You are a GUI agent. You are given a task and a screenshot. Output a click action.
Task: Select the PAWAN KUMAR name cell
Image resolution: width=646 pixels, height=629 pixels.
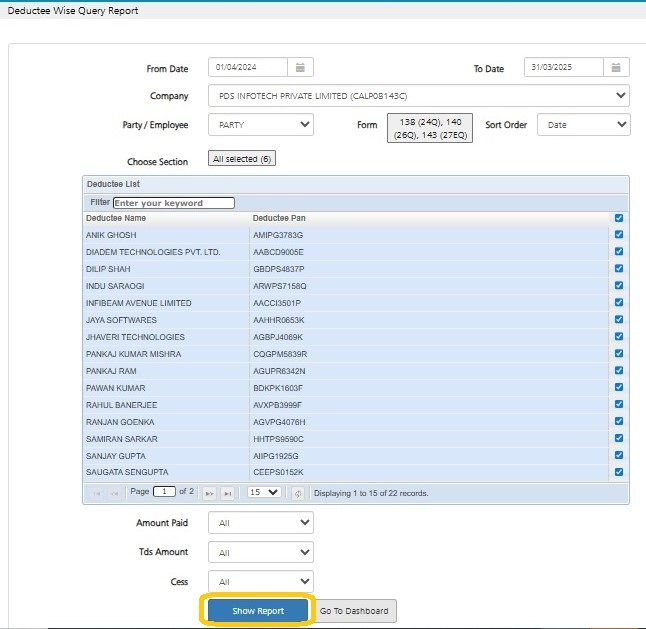pyautogui.click(x=166, y=388)
